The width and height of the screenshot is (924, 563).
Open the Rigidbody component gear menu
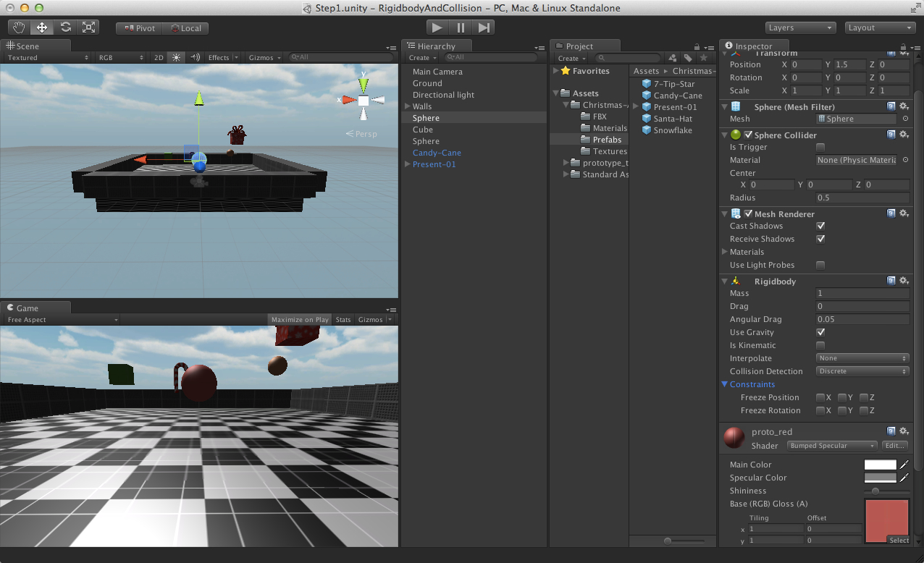click(x=904, y=281)
